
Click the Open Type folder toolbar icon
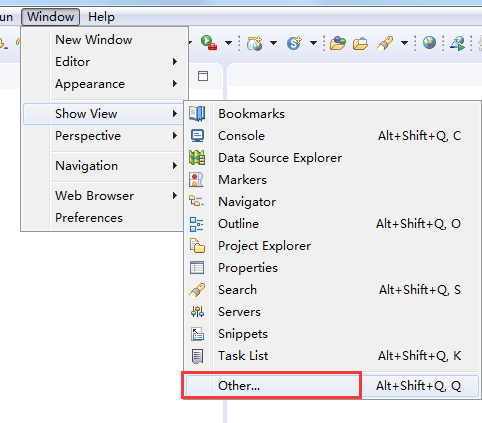click(x=338, y=43)
